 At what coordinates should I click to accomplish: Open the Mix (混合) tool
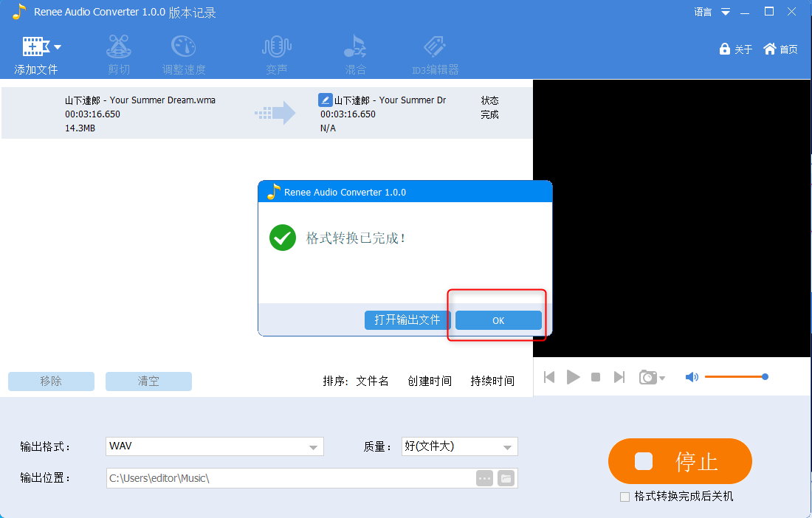[x=355, y=55]
